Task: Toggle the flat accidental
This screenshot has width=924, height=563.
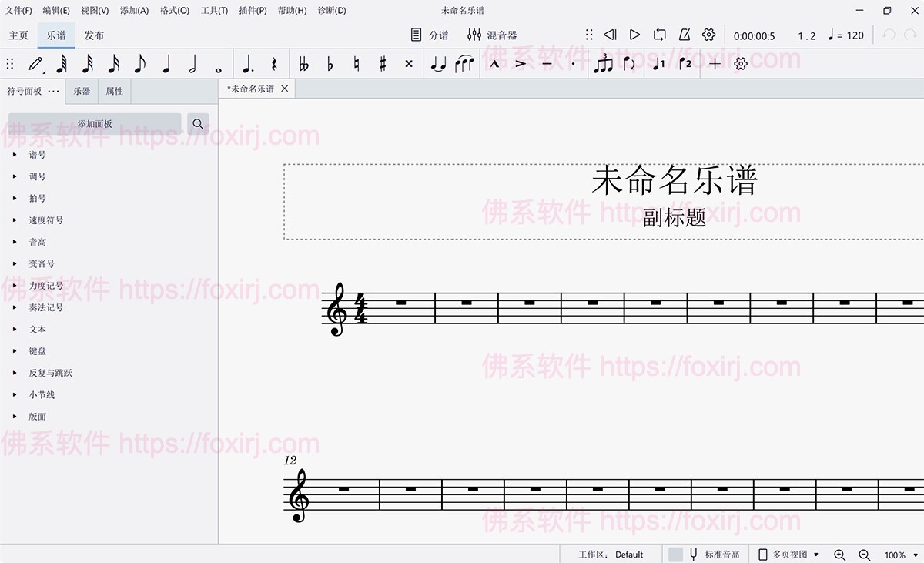Action: point(330,64)
